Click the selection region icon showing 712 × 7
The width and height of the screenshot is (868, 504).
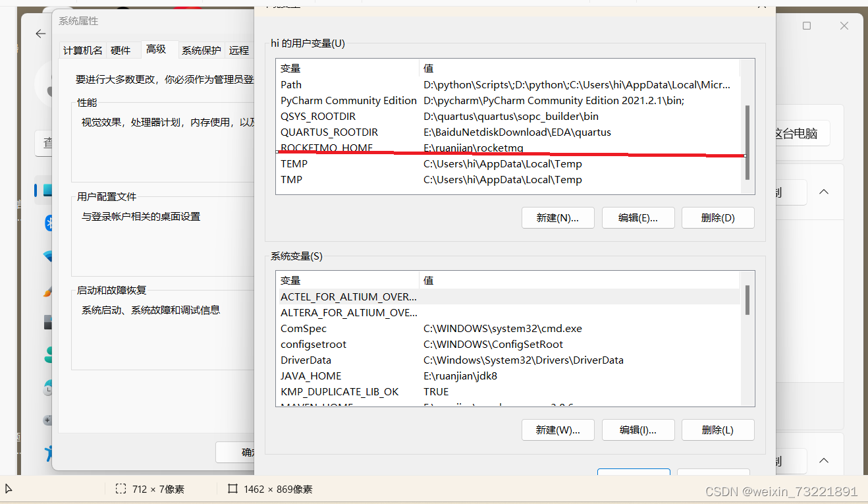click(121, 488)
